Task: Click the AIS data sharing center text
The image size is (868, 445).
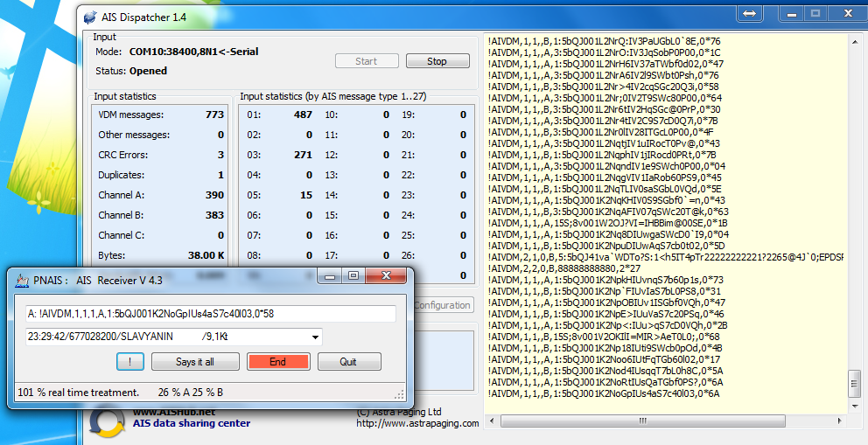Action: (x=192, y=423)
